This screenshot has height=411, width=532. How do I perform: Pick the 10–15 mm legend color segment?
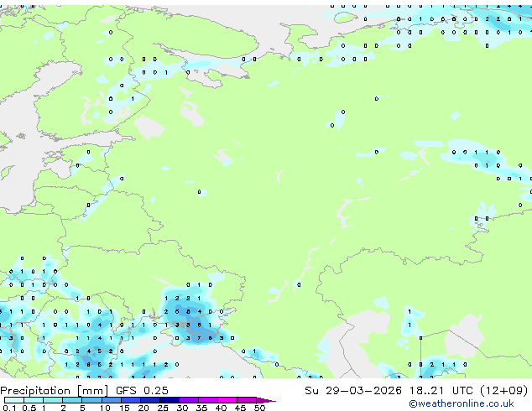point(112,400)
